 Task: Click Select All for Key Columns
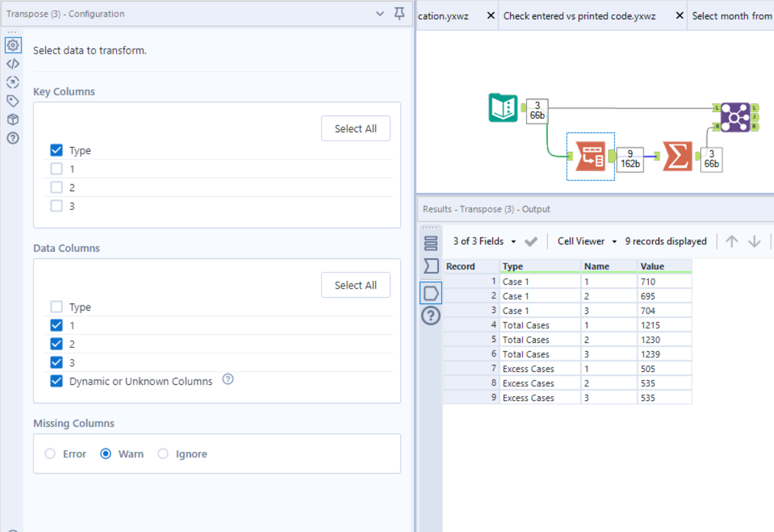(x=356, y=128)
